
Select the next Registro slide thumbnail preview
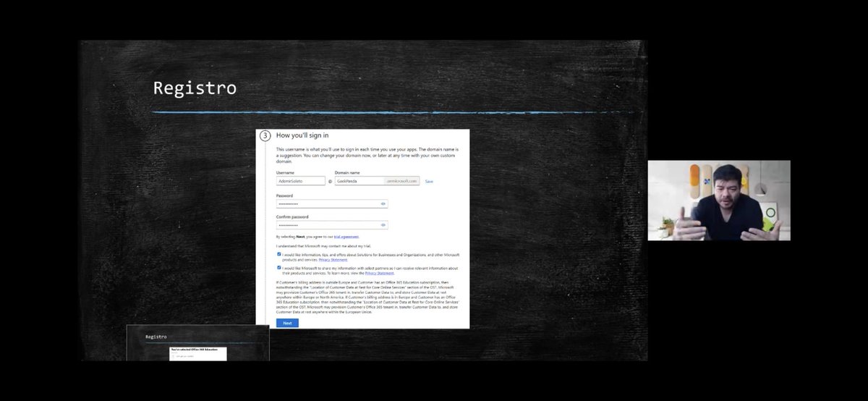pyautogui.click(x=198, y=342)
